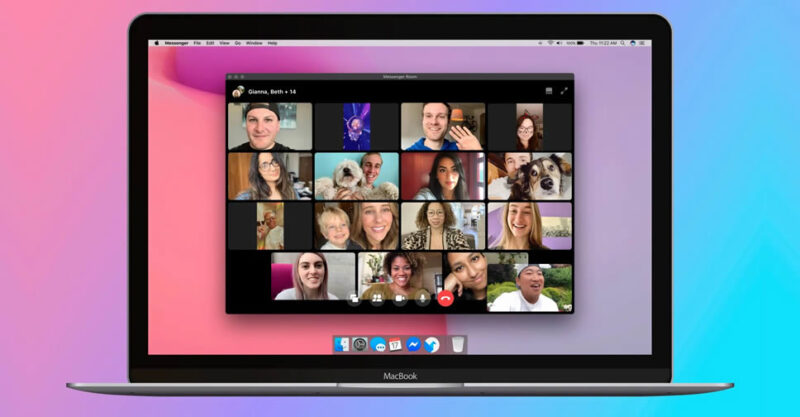Viewport: 800px width, 417px height.
Task: Open the Trash in the Dock
Action: [x=457, y=344]
